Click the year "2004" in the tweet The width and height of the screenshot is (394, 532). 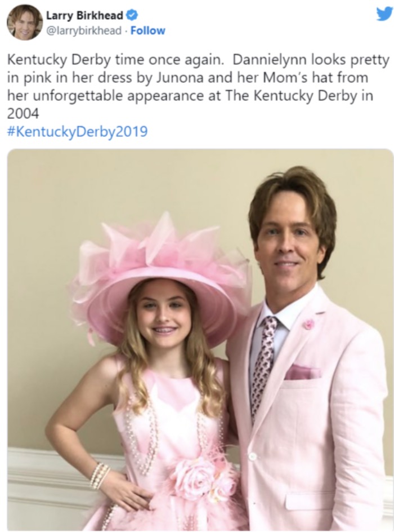point(23,114)
